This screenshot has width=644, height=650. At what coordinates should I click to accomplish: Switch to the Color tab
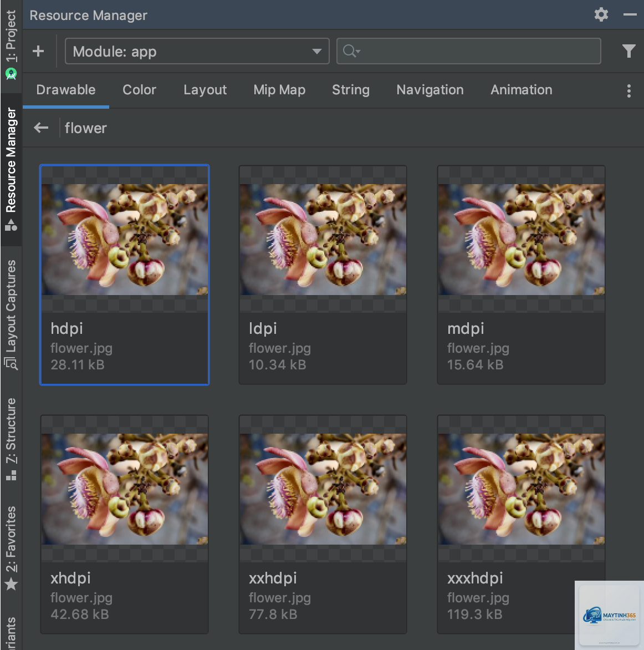click(x=139, y=90)
